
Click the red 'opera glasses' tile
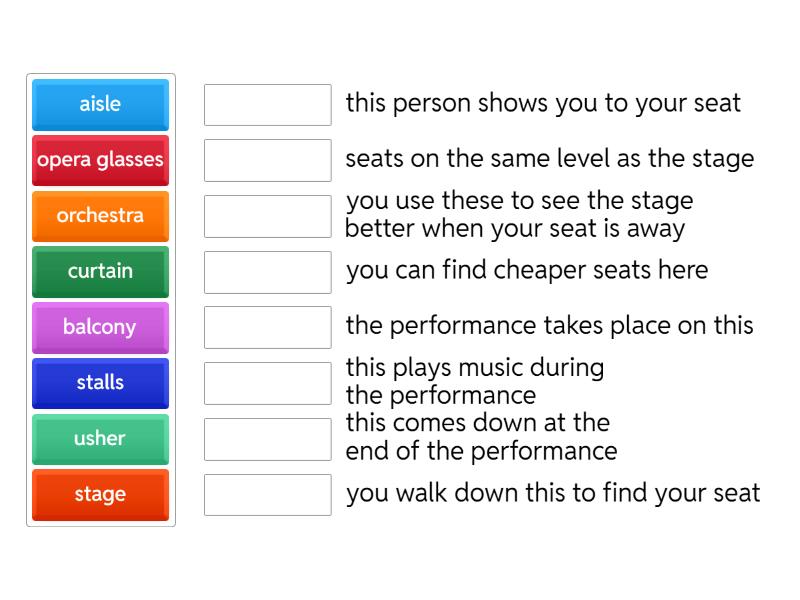tap(100, 160)
